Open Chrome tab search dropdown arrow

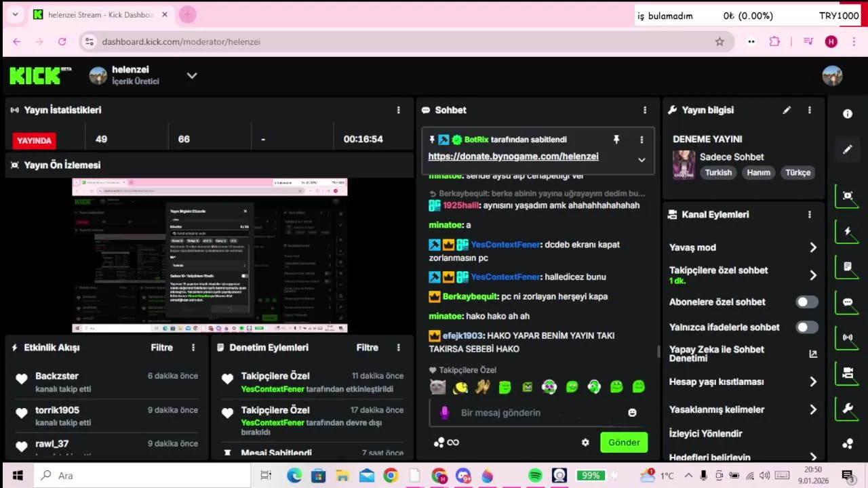point(15,14)
